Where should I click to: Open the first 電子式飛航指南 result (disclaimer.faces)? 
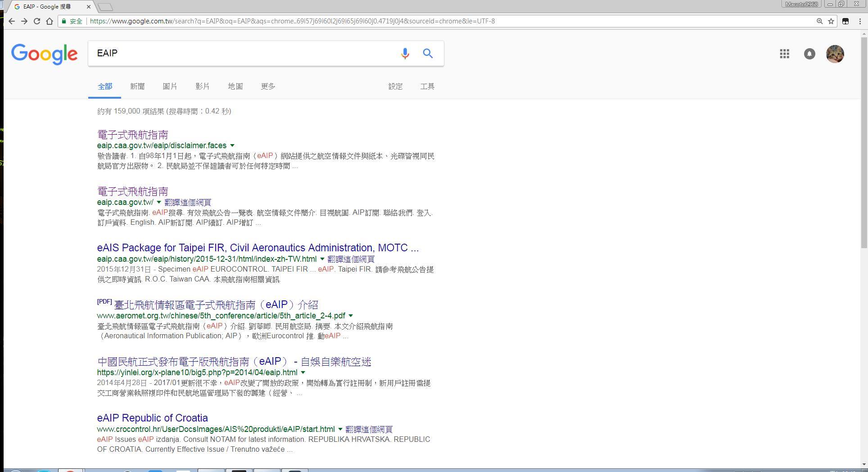(133, 135)
